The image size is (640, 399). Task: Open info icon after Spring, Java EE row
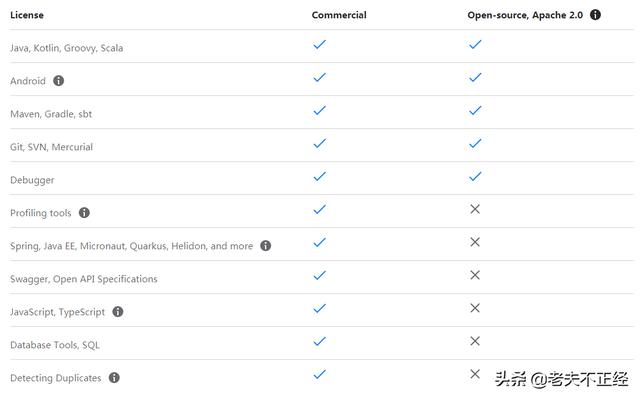[x=266, y=246]
